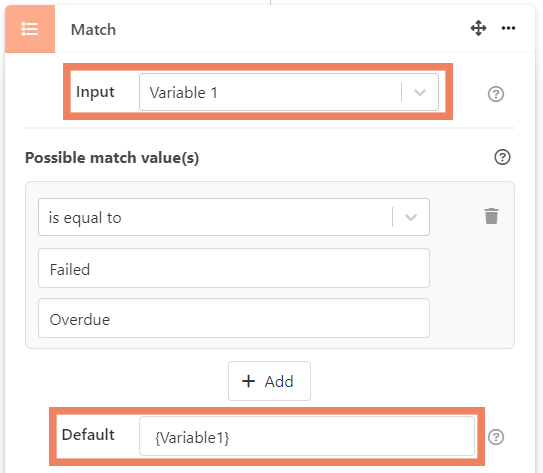Image resolution: width=543 pixels, height=473 pixels.
Task: Click the four-arrow move handle icon
Action: point(478,28)
